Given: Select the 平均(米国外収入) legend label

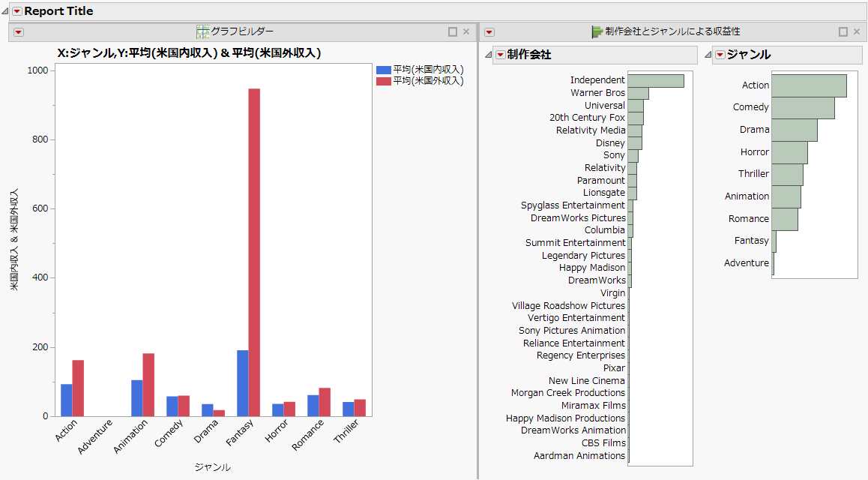Looking at the screenshot, I should click(x=429, y=81).
